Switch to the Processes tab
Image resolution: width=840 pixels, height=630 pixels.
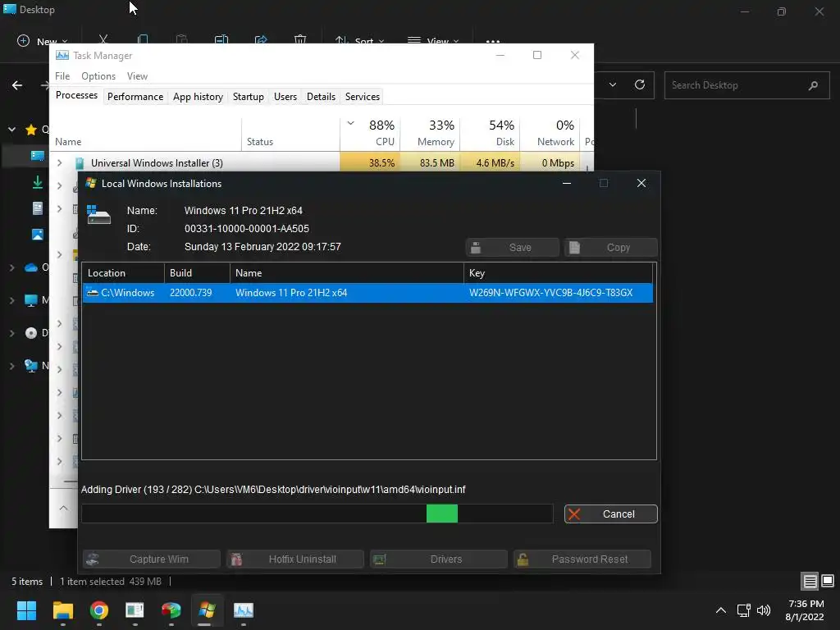(x=76, y=95)
